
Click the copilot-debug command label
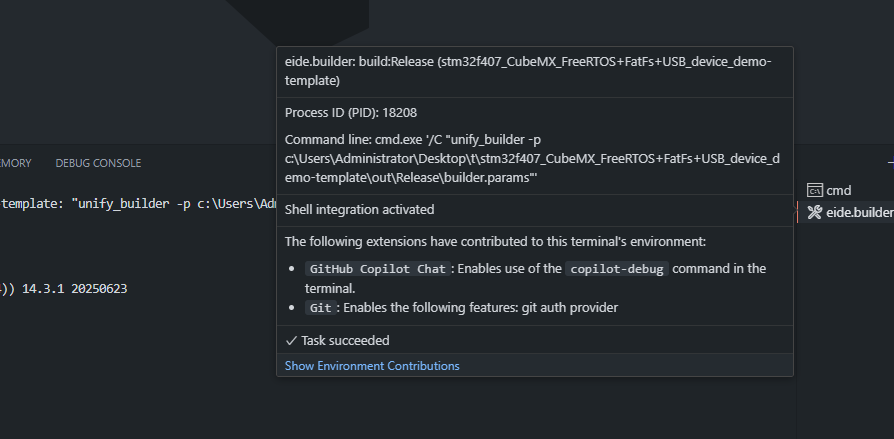[x=617, y=269]
